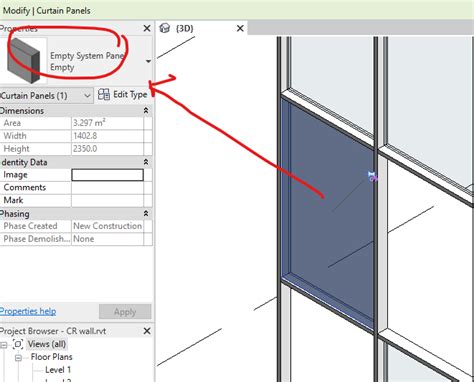Screen dimensions: 474x382
Task: Click the Image value field
Action: (107, 175)
